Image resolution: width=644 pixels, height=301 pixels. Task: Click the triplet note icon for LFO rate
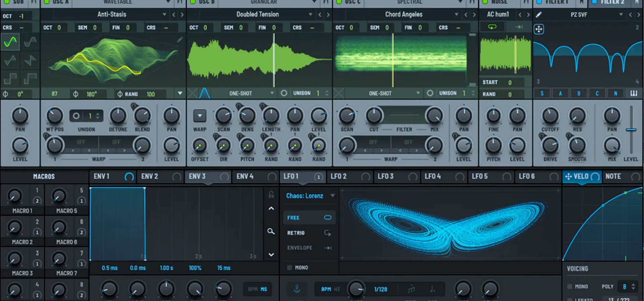coord(412,289)
